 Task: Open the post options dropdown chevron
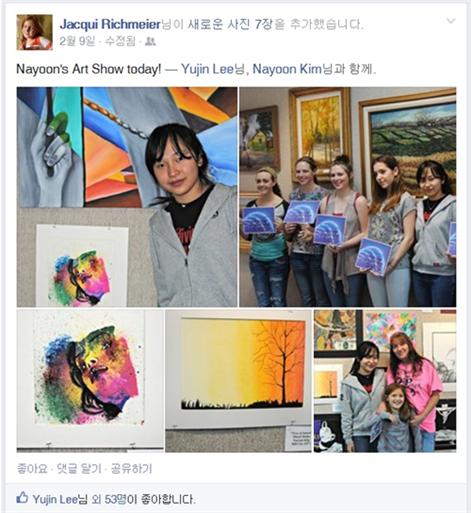tap(451, 21)
